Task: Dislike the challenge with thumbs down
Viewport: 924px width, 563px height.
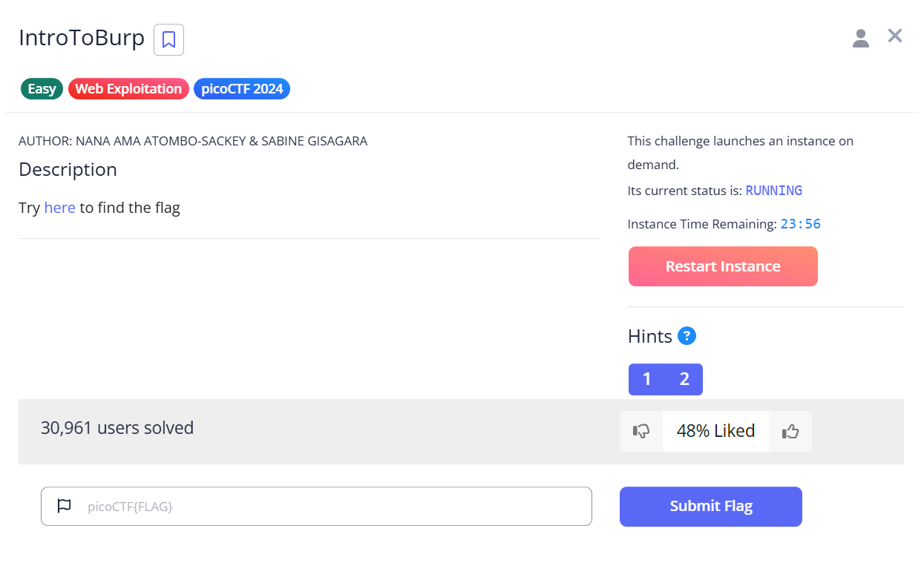Action: (641, 431)
